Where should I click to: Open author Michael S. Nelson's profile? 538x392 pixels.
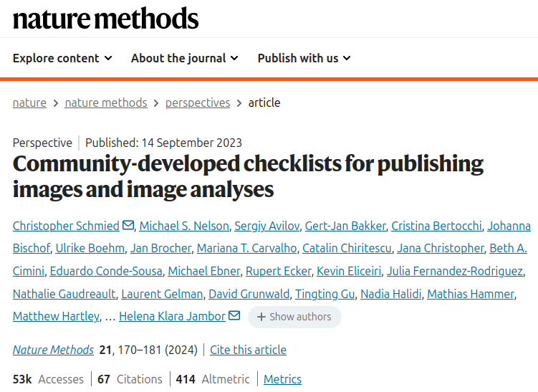pos(184,226)
